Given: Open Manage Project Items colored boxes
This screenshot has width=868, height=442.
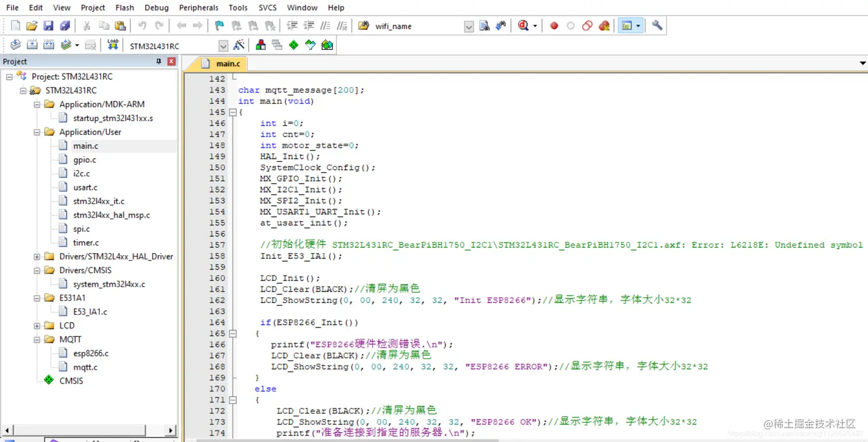Looking at the screenshot, I should click(x=261, y=45).
